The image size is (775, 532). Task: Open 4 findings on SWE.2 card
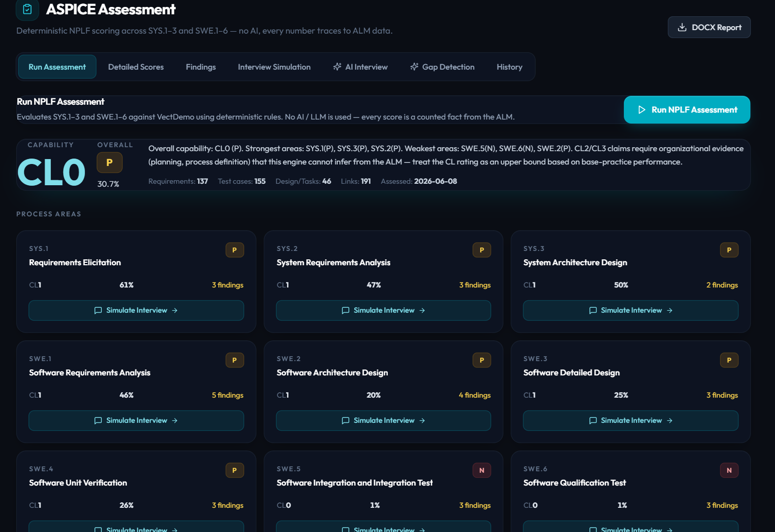475,395
